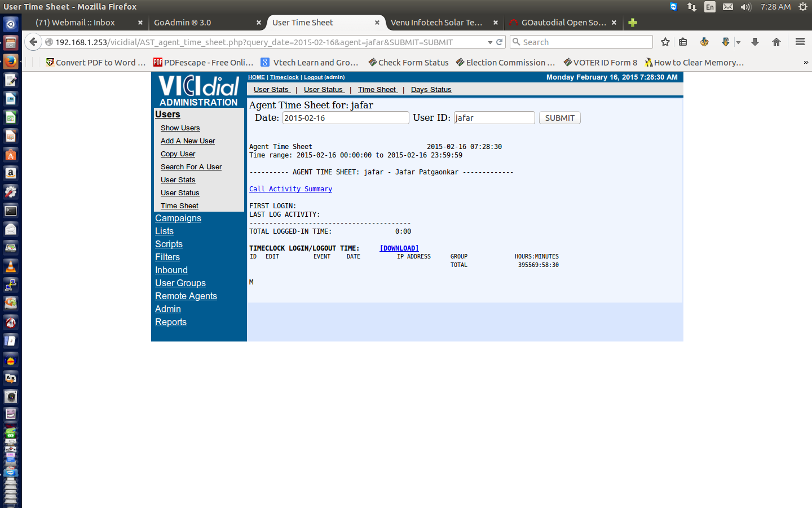Viewport: 812px width, 508px height.
Task: Open Add A New User link
Action: [x=188, y=141]
